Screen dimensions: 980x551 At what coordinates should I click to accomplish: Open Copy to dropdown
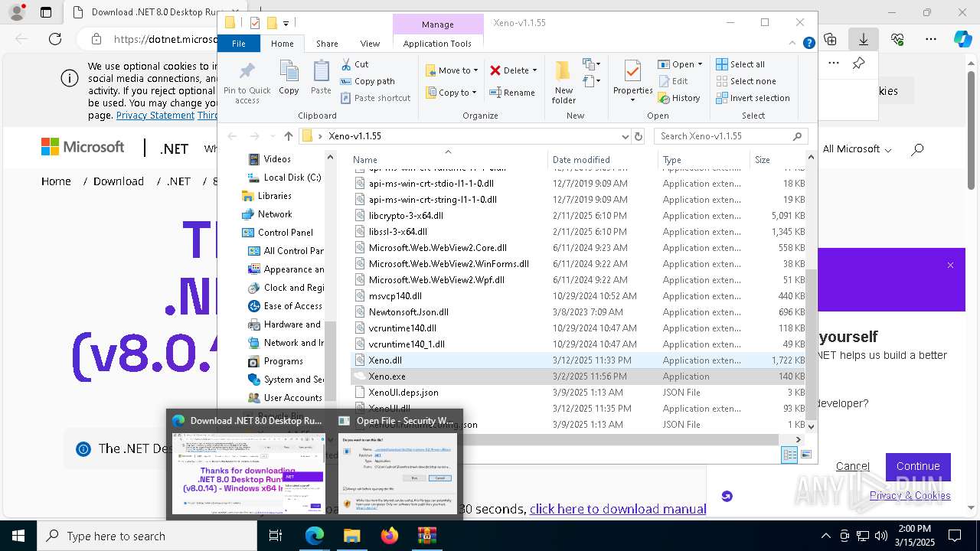click(x=451, y=93)
